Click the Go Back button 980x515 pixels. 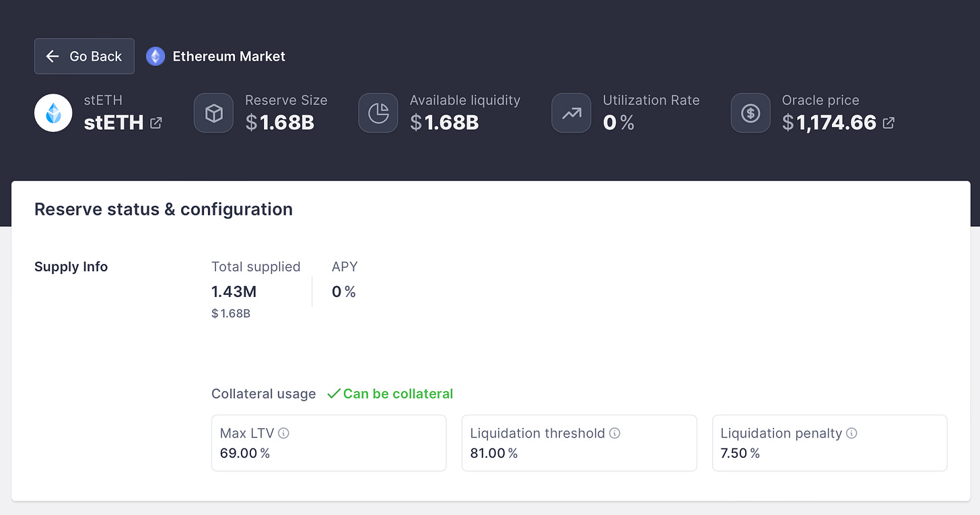pyautogui.click(x=84, y=57)
